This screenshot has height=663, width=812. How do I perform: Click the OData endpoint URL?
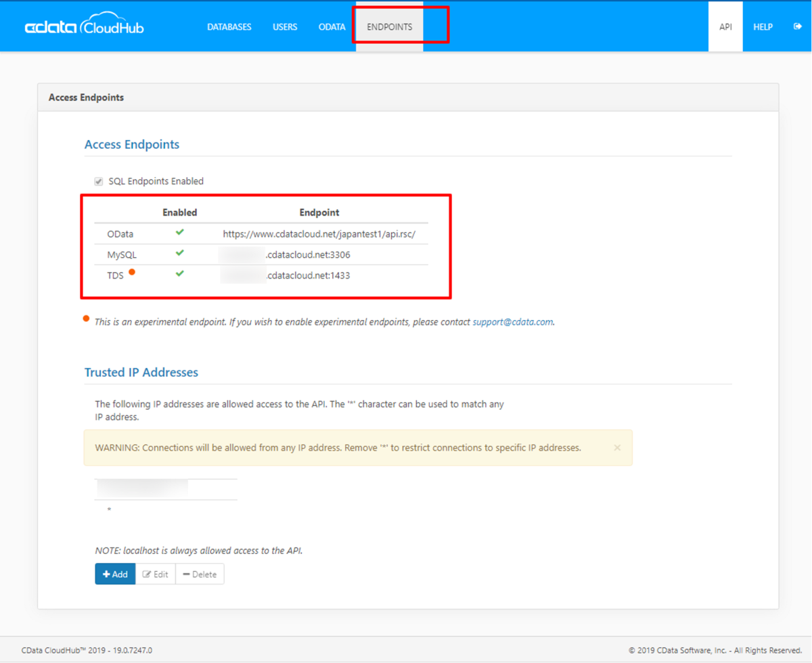point(319,234)
